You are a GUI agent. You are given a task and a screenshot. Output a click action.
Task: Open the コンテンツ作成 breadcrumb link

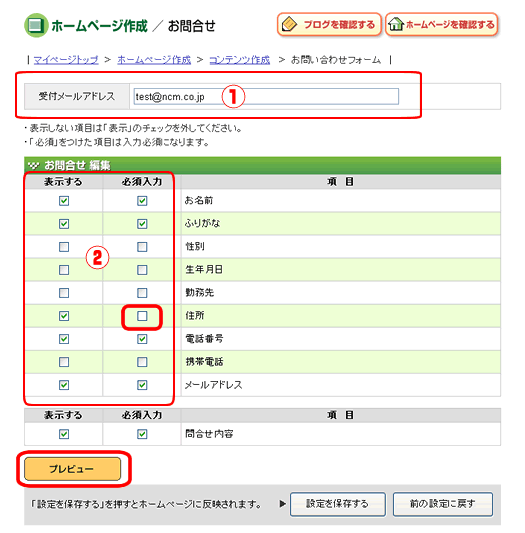click(x=240, y=60)
